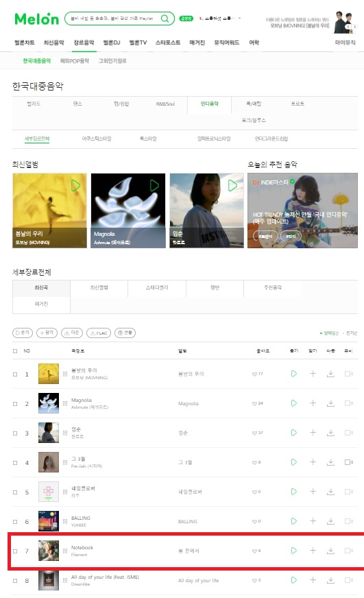Play the 봄날의 우리 album thumbnail
This screenshot has height=598, width=364.
coord(75,186)
